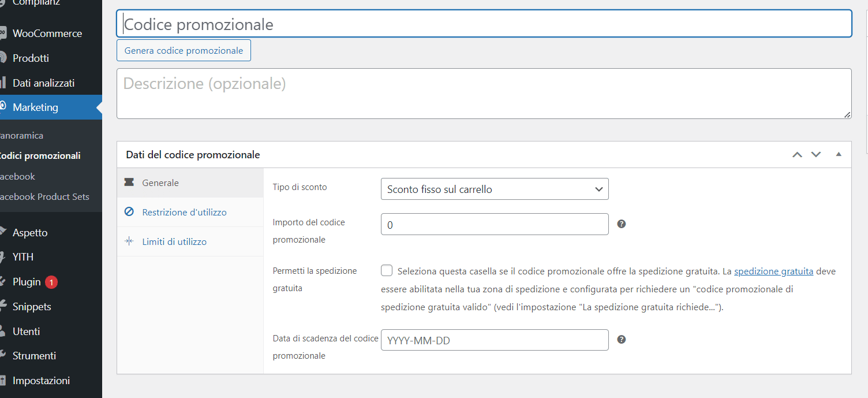The width and height of the screenshot is (868, 398).
Task: Select the Prodotti sidebar icon
Action: coord(5,58)
